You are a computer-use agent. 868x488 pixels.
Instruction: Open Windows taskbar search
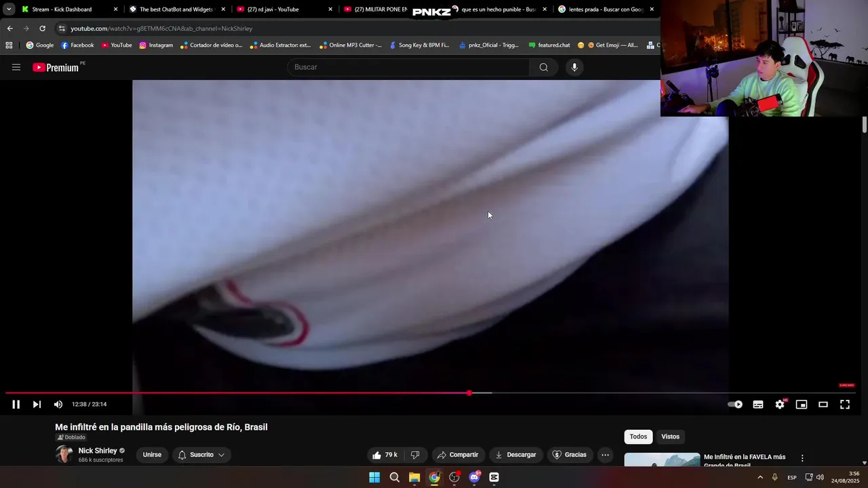(x=394, y=477)
